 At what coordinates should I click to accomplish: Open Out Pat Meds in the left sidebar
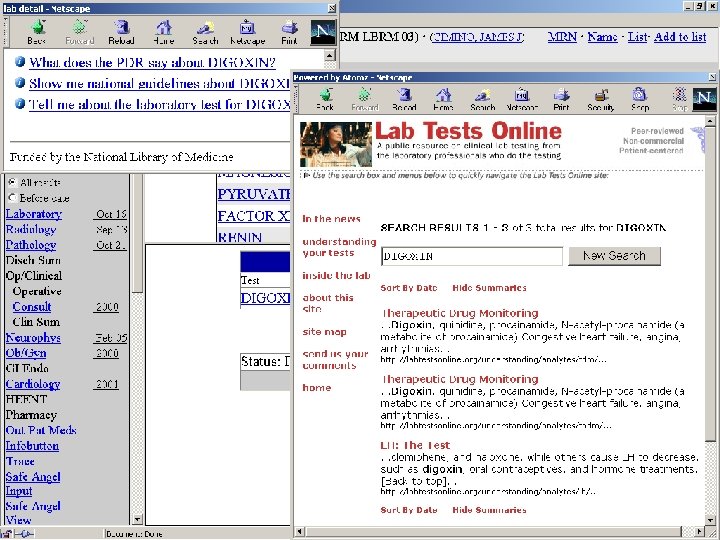41,430
